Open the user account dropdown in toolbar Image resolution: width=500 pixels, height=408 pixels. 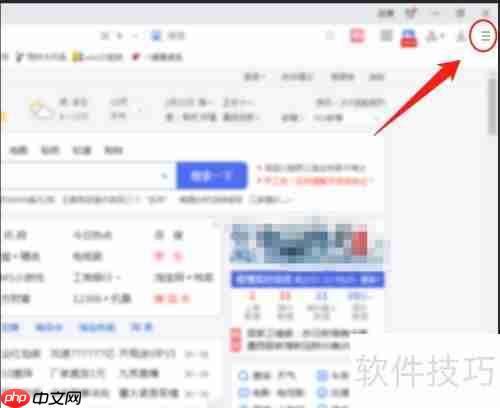coord(435,36)
